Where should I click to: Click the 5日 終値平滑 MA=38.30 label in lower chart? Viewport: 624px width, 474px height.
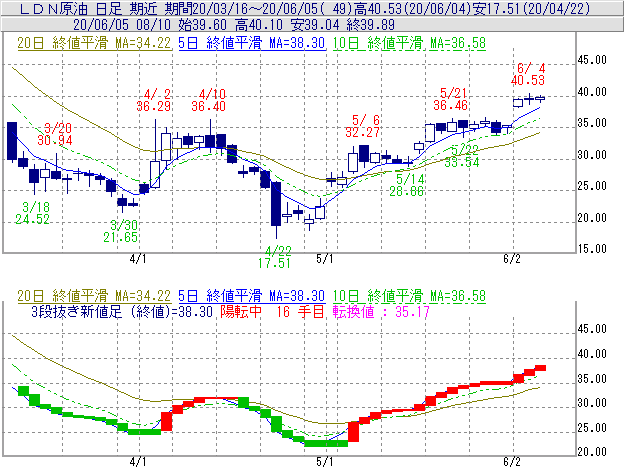(x=252, y=296)
